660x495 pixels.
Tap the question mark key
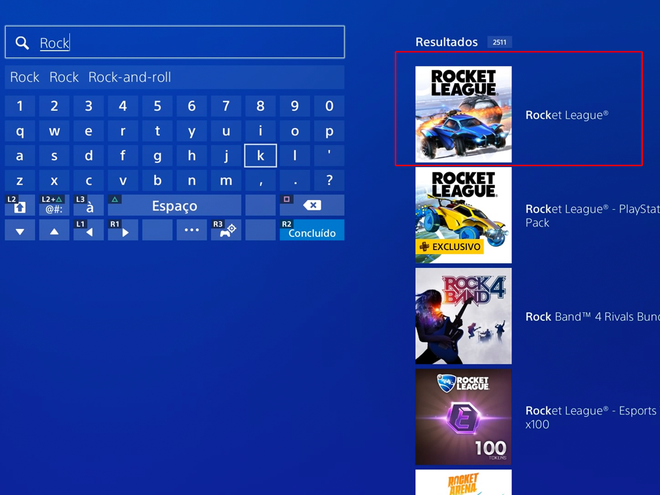[x=329, y=181]
